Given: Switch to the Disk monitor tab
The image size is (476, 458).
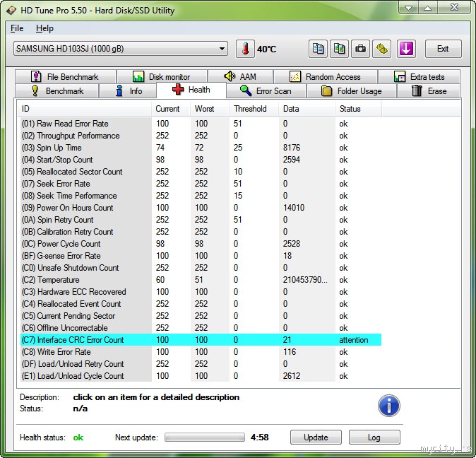Looking at the screenshot, I should coord(162,76).
